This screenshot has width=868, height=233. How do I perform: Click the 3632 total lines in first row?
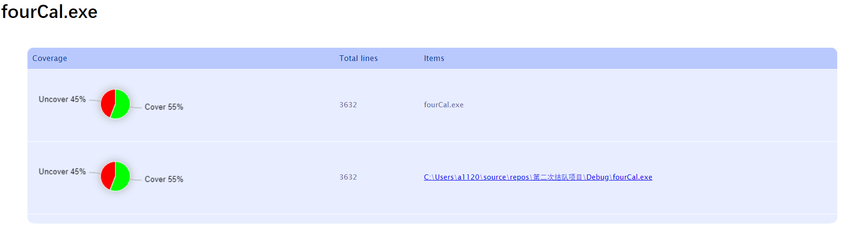(x=348, y=105)
